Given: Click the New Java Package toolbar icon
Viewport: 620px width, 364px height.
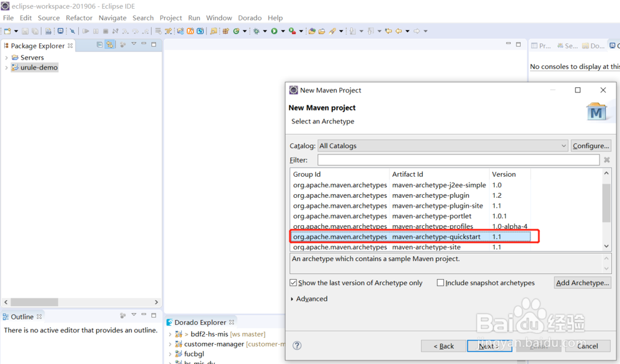Looking at the screenshot, I should [x=226, y=31].
